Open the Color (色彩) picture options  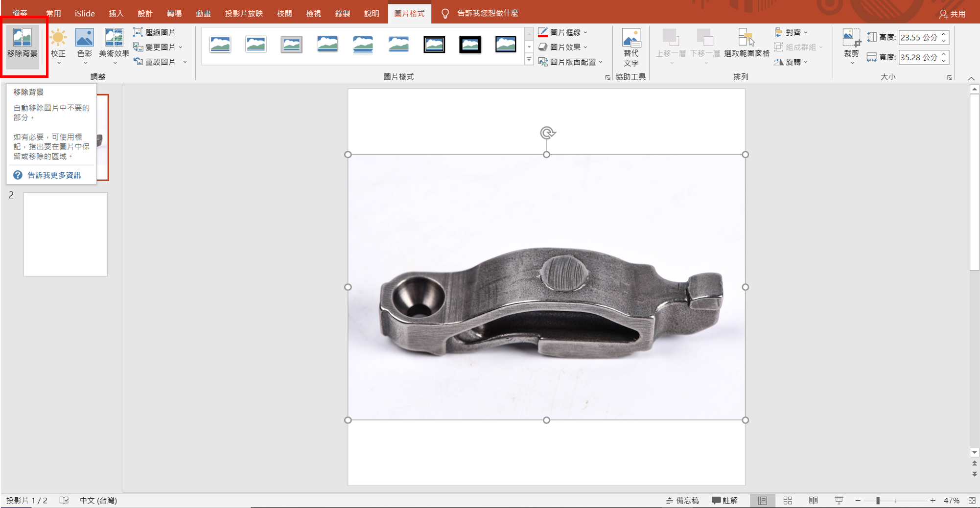pos(85,44)
